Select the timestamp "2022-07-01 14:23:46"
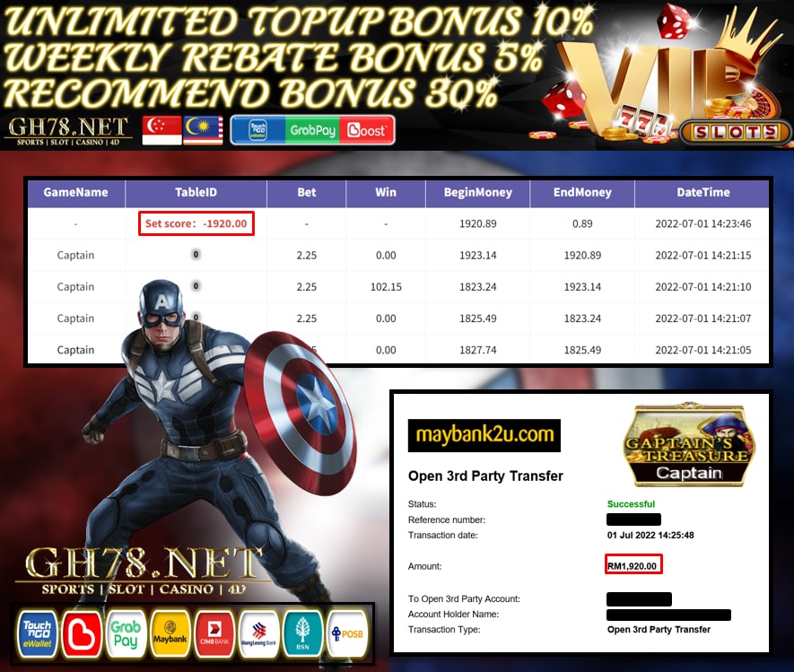 [702, 223]
